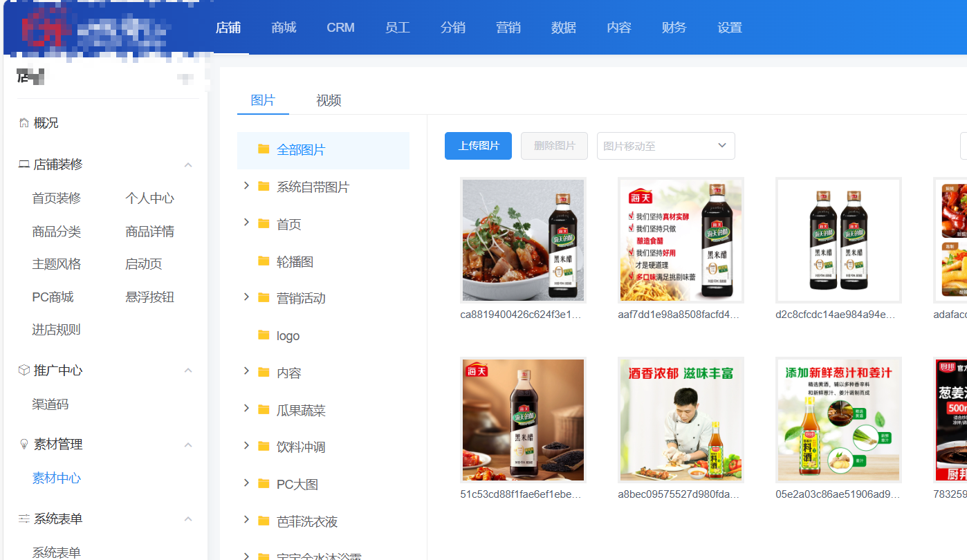Select the 营销 top menu
The image size is (967, 560).
[508, 28]
